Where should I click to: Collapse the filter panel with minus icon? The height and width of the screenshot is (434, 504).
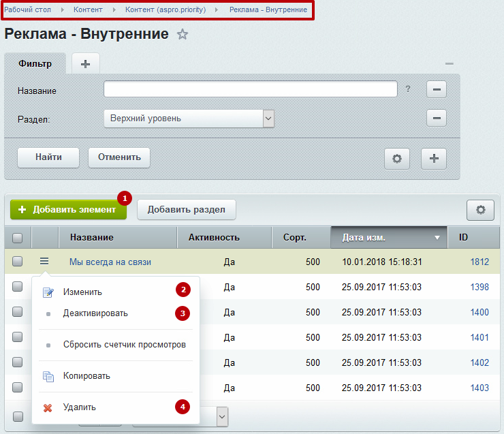pyautogui.click(x=449, y=63)
